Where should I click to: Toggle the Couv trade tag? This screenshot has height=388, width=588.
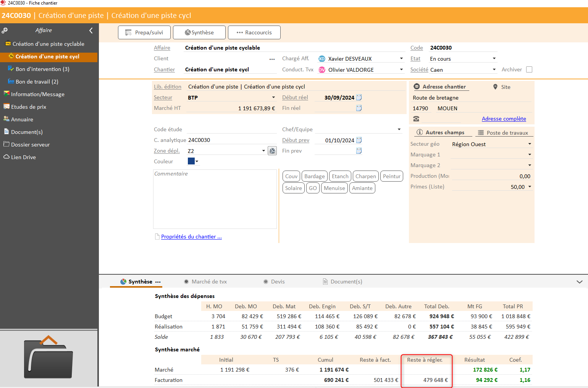click(x=291, y=176)
